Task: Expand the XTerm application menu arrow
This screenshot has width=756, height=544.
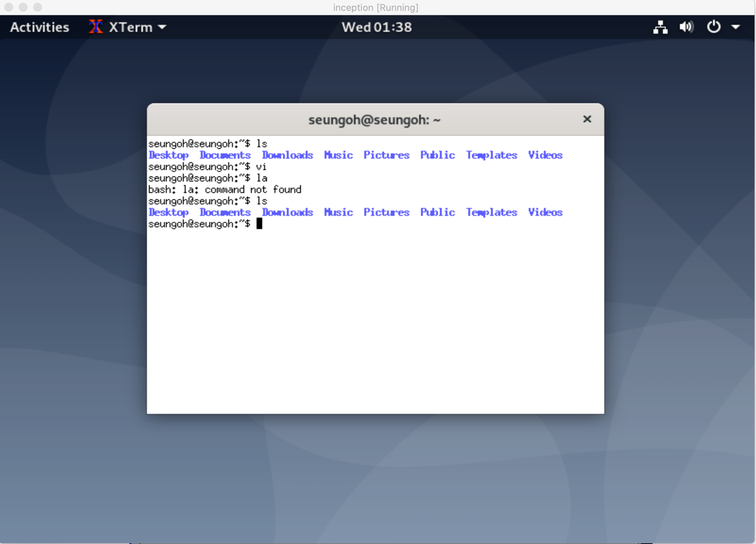Action: tap(163, 27)
